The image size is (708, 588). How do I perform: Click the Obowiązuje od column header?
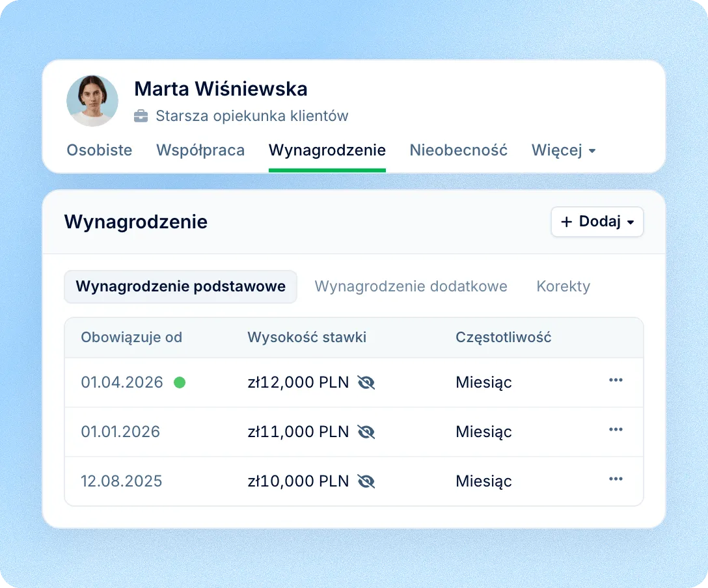[131, 338]
